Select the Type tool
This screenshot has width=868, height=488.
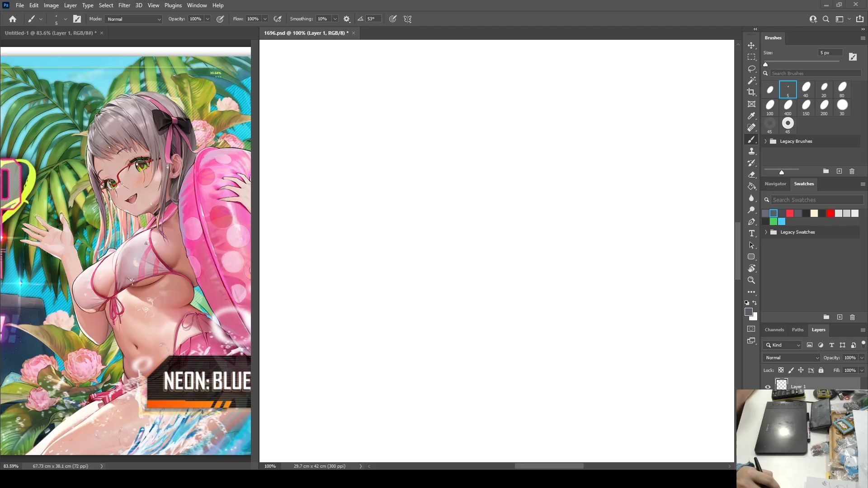(x=751, y=233)
